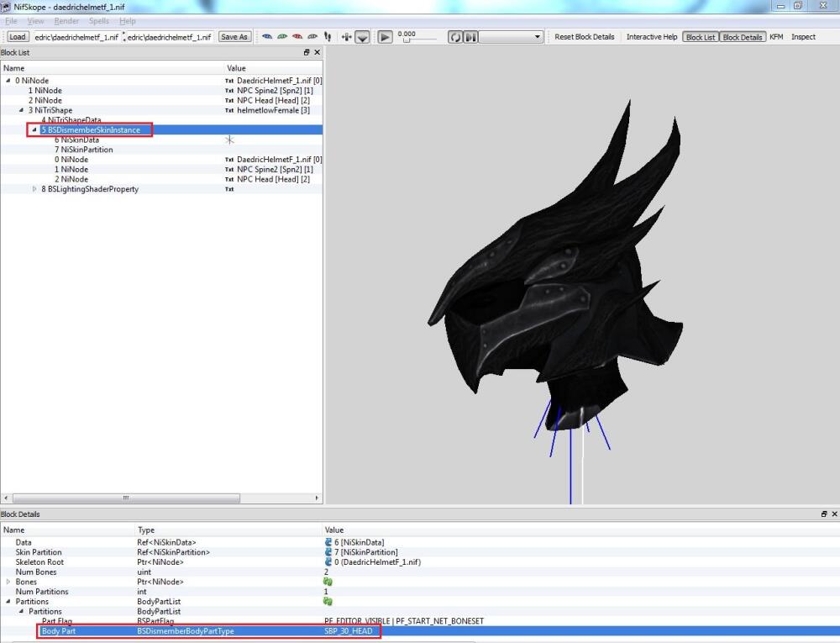Click the SBP_30_HEAD value
This screenshot has height=643, width=840.
349,630
